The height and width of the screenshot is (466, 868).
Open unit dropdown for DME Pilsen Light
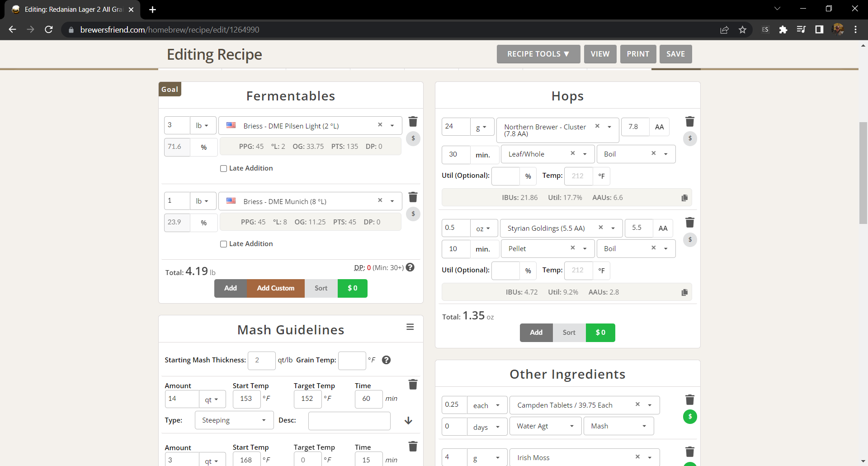pyautogui.click(x=203, y=126)
